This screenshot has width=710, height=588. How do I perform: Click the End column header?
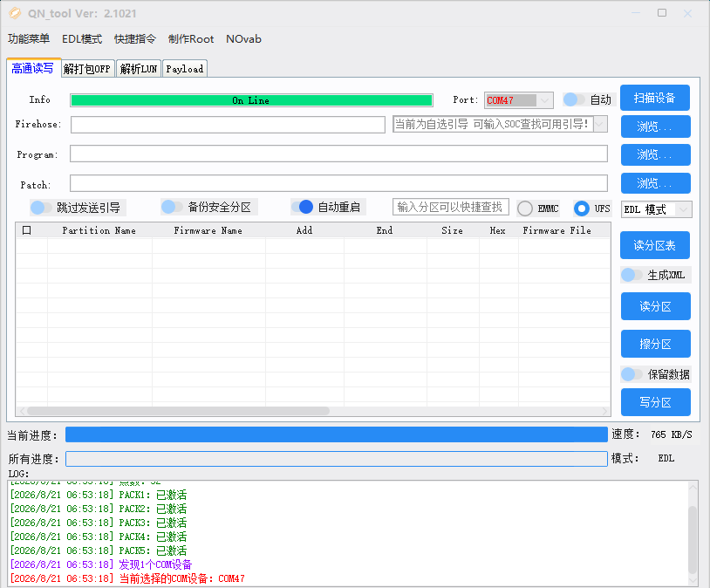pos(385,230)
